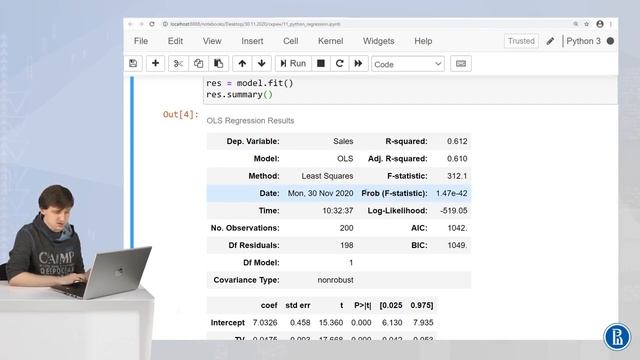Move selected cell down arrow
Screen dimensions: 640x360
262,64
